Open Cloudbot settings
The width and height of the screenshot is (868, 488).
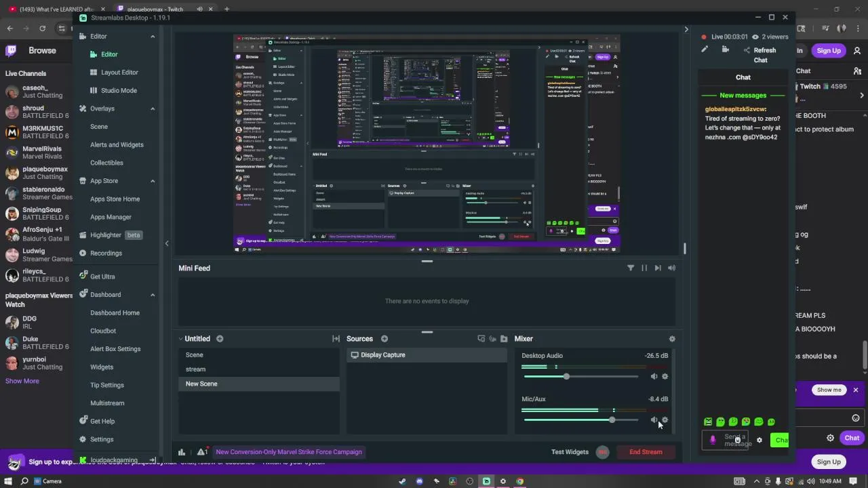[103, 331]
